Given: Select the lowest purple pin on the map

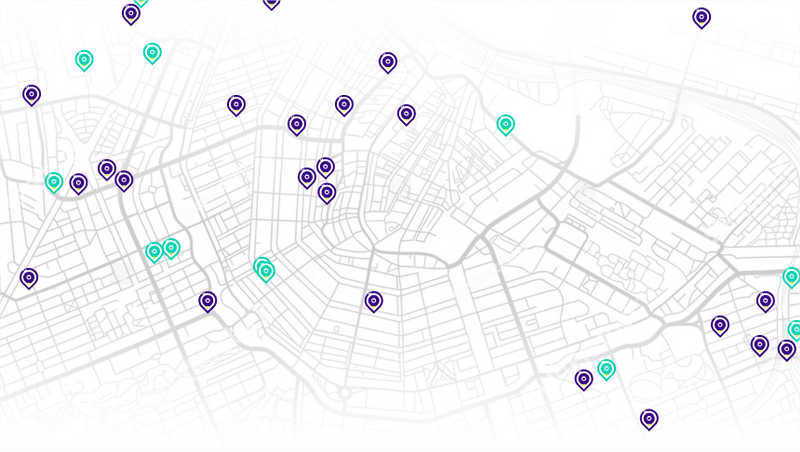Looking at the screenshot, I should (649, 419).
